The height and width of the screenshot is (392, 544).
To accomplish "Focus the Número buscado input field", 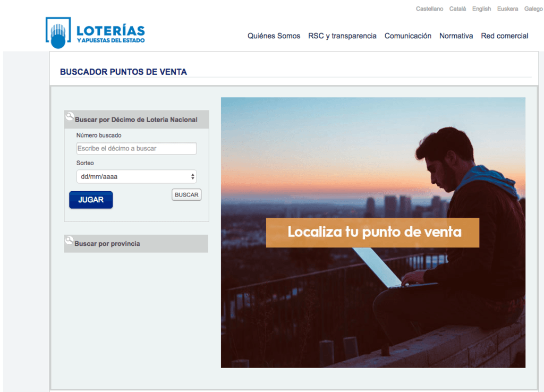I will [137, 149].
